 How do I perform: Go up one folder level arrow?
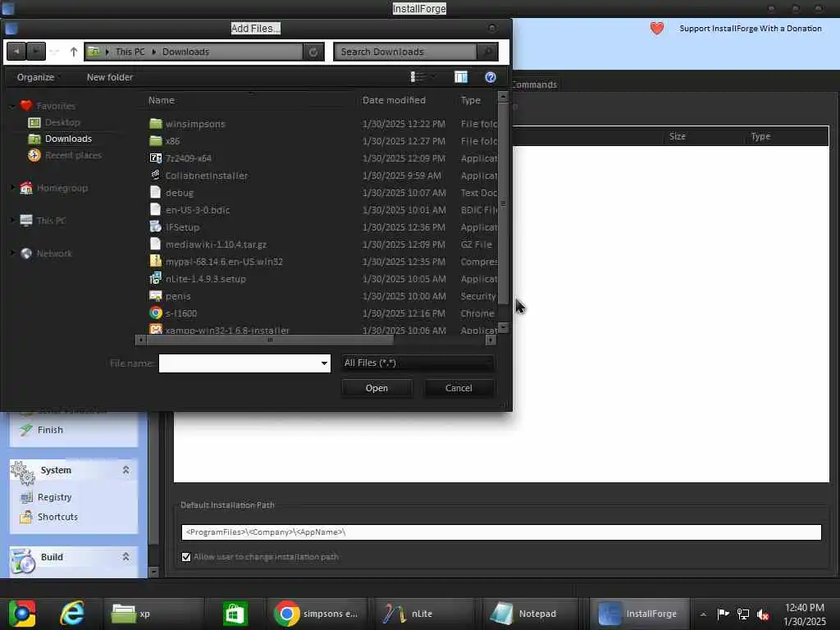click(x=73, y=52)
